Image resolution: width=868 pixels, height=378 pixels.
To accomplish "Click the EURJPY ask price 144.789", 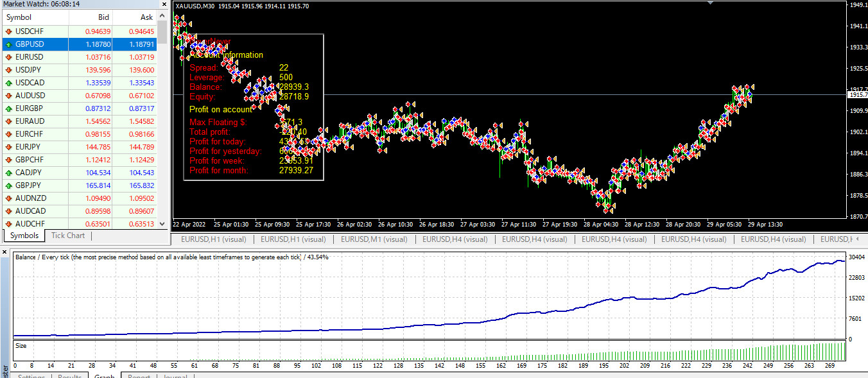I will 141,147.
